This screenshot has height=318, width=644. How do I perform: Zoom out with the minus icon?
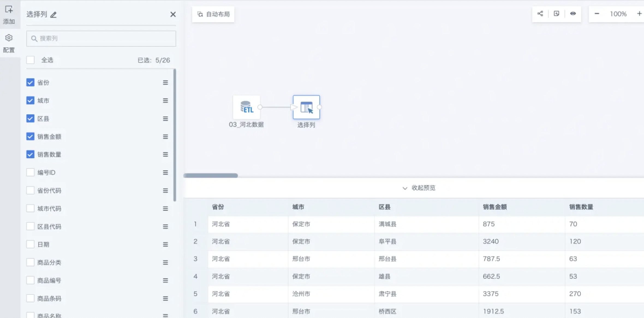[x=597, y=14]
